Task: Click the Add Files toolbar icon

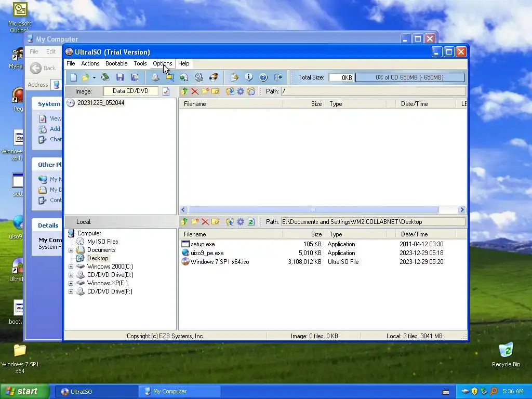Action: point(234,77)
